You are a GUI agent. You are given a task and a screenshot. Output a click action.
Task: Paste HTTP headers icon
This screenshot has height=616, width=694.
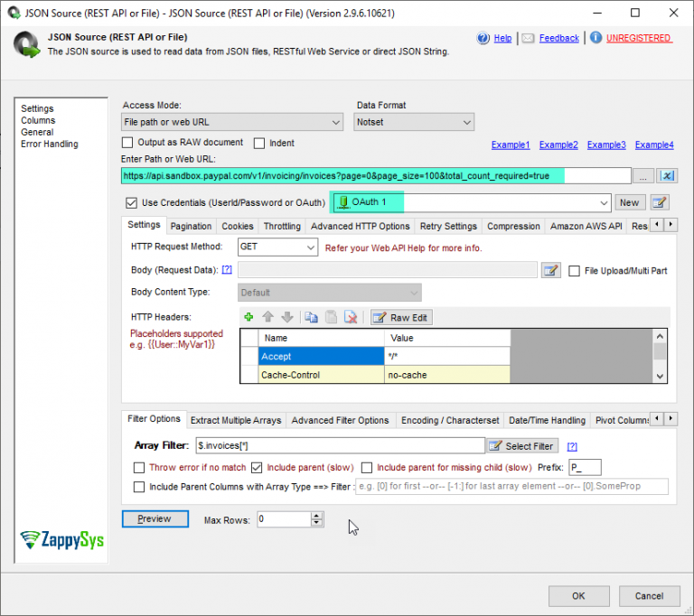click(331, 317)
